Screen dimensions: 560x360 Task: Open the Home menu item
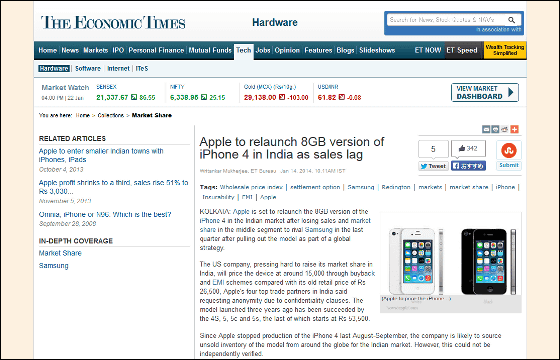[x=48, y=50]
